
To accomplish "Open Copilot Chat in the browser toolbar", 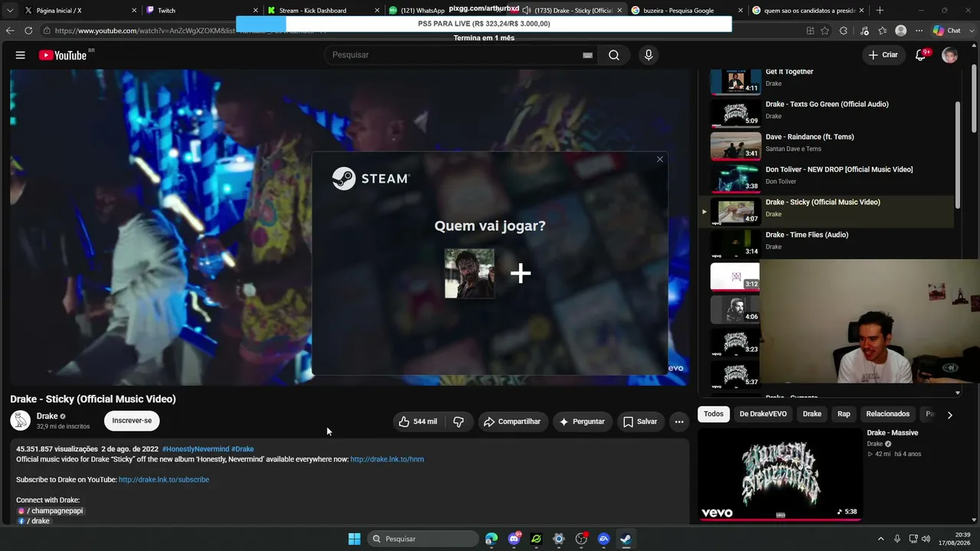I will (946, 31).
